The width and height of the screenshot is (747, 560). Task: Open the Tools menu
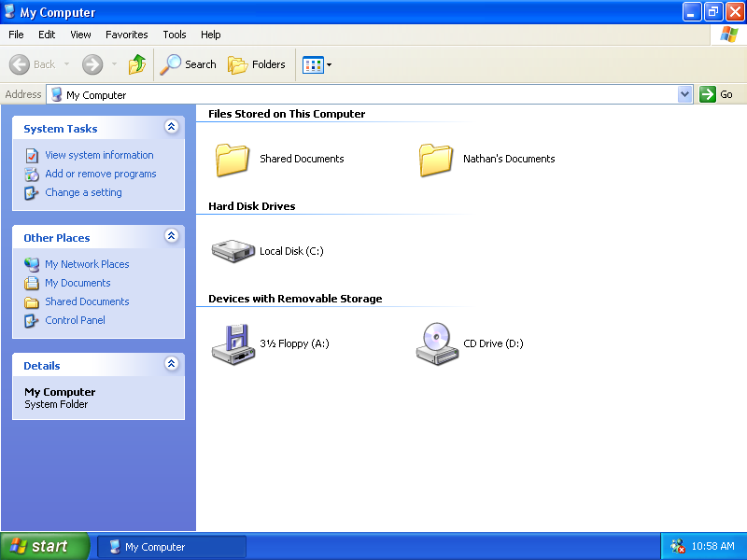tap(174, 35)
